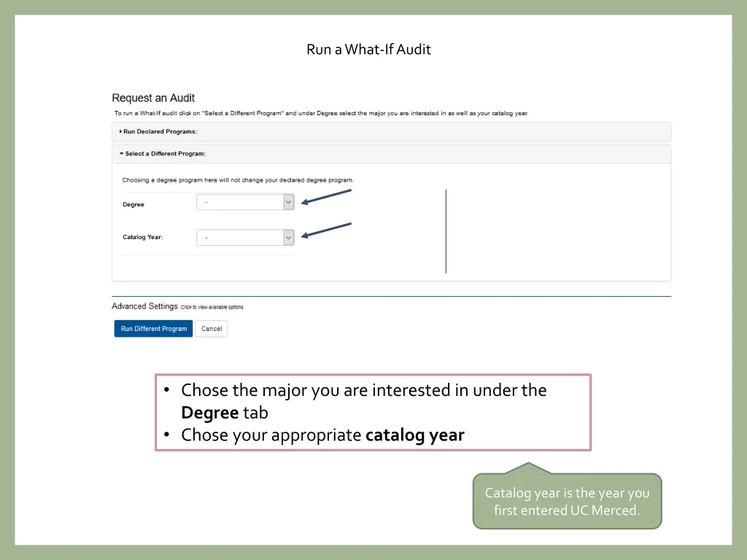Collapse the Select a Different Program section
747x560 pixels.
coord(165,154)
